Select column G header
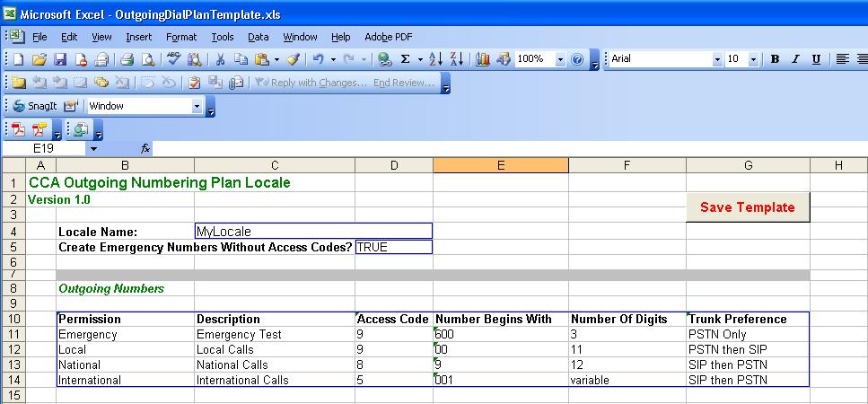The image size is (868, 404). click(x=748, y=165)
